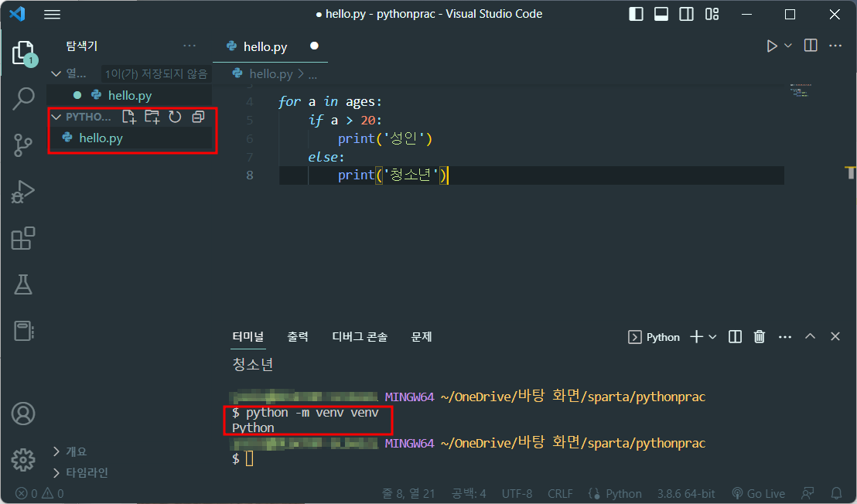Refresh the explorer with the refresh icon
Screen dimensions: 857x504
[175, 116]
